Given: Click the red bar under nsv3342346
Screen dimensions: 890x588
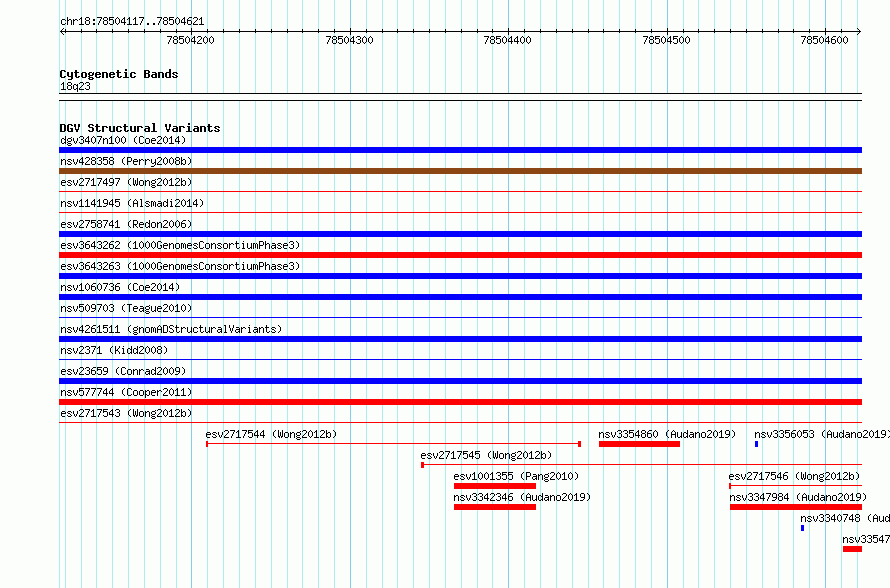Looking at the screenshot, I should (x=495, y=507).
